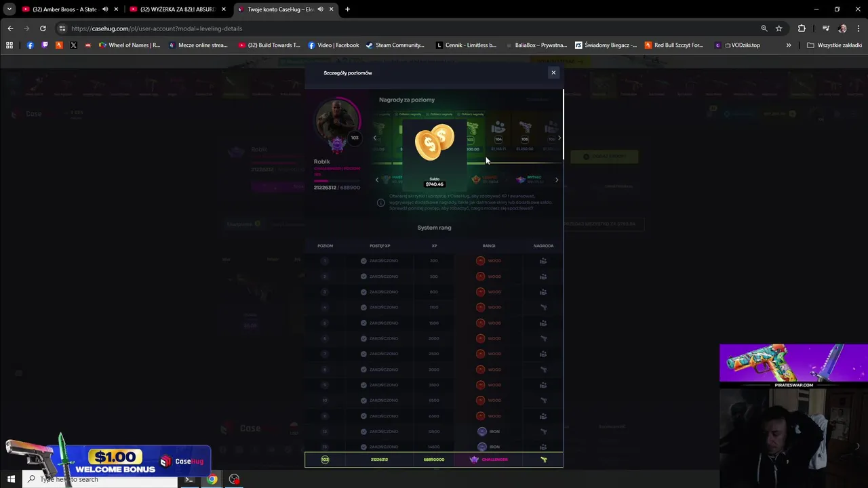Open the Saldo $740.46 coins reward card
Screen dimensions: 868x488
pyautogui.click(x=435, y=155)
